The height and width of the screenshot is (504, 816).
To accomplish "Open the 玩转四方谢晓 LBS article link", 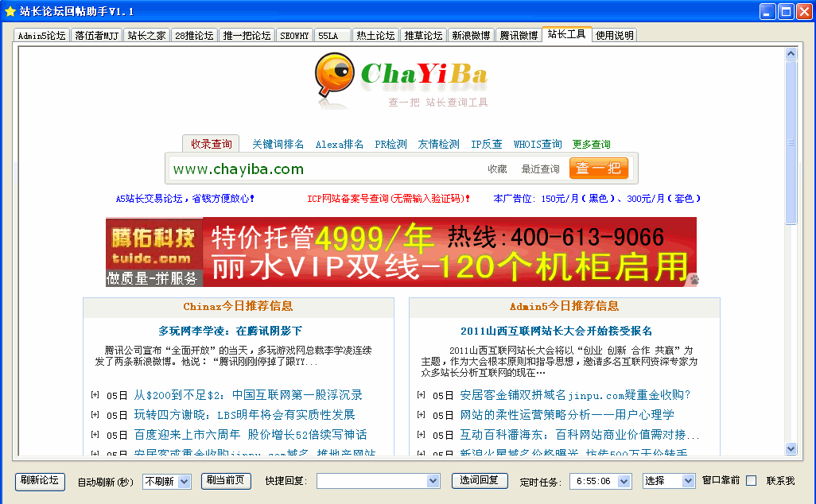I will tap(245, 415).
